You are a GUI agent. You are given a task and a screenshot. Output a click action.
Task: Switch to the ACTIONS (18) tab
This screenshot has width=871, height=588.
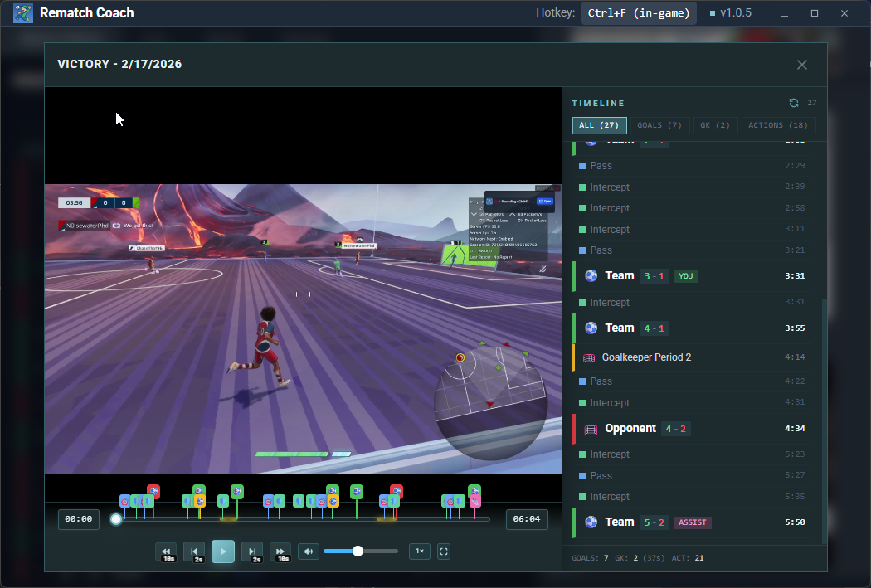(x=778, y=125)
